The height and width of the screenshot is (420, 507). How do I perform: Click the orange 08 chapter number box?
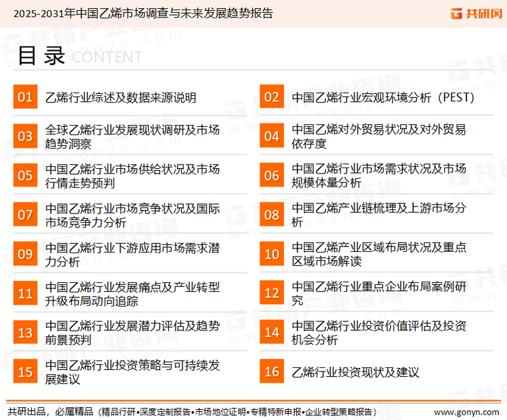pos(272,214)
